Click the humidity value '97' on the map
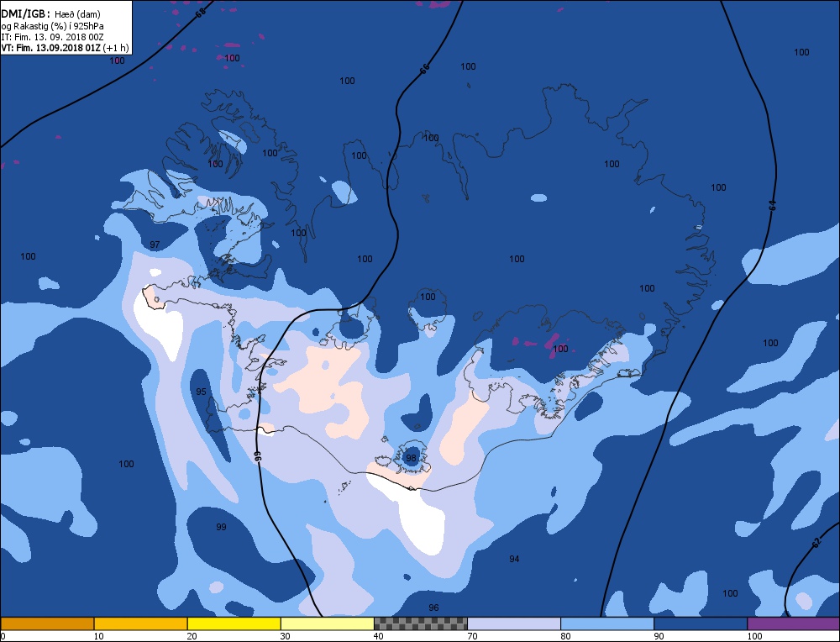840x642 pixels. click(155, 245)
